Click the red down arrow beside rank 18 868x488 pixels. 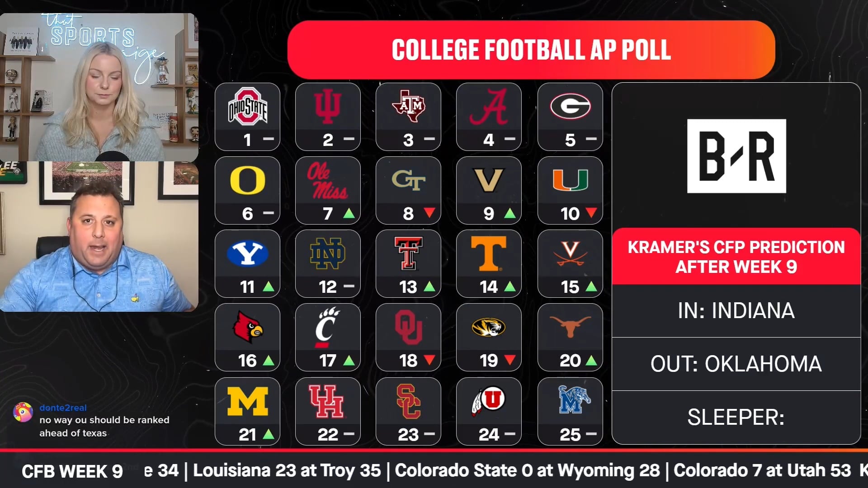click(x=429, y=360)
